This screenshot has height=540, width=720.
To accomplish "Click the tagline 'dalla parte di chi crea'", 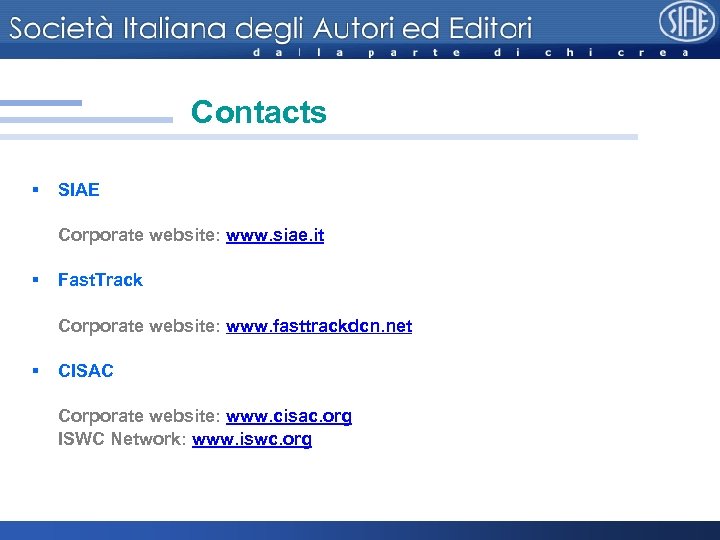I will tap(471, 52).
